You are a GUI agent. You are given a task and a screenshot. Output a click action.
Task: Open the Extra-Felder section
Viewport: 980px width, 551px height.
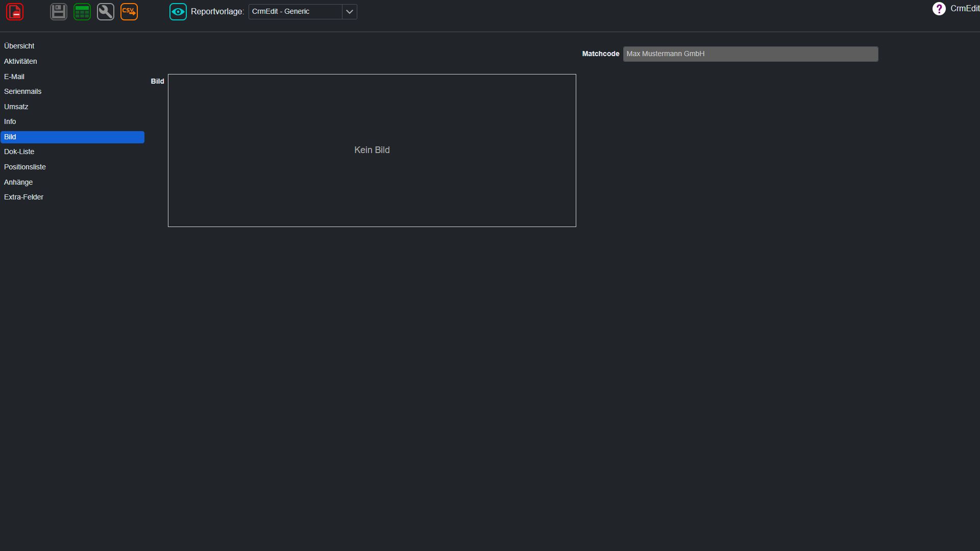(72, 197)
